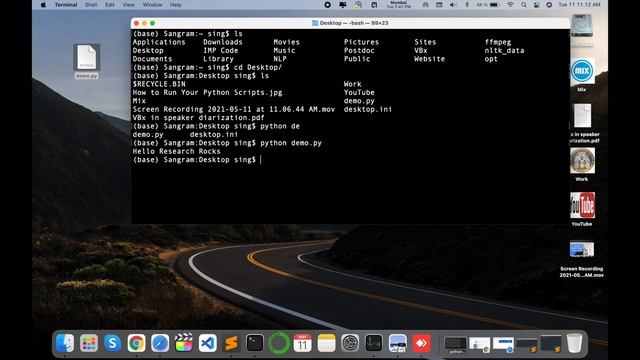The height and width of the screenshot is (360, 640).
Task: Click 'nltk_data' in the terminal listing
Action: click(504, 51)
